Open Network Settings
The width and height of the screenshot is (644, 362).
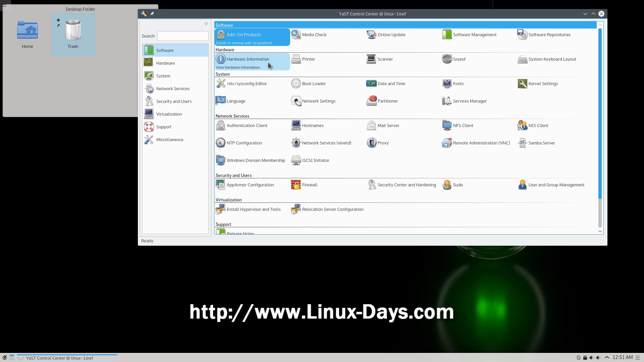[x=313, y=101]
